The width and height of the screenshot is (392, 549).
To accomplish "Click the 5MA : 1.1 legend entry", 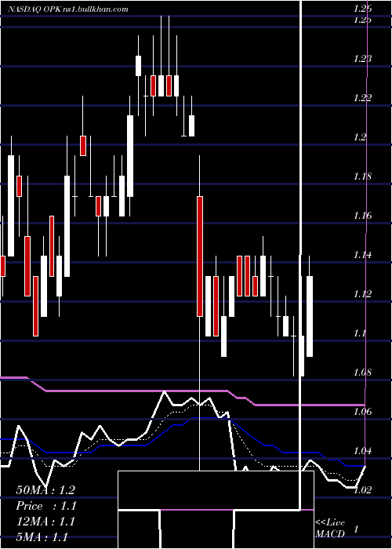I will pos(42,537).
